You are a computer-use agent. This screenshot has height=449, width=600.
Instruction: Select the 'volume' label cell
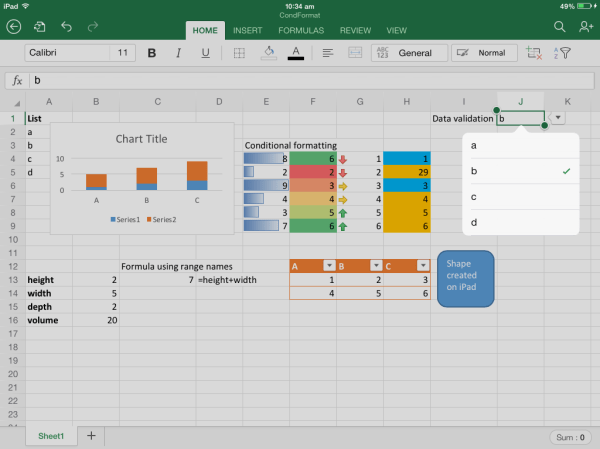49,320
